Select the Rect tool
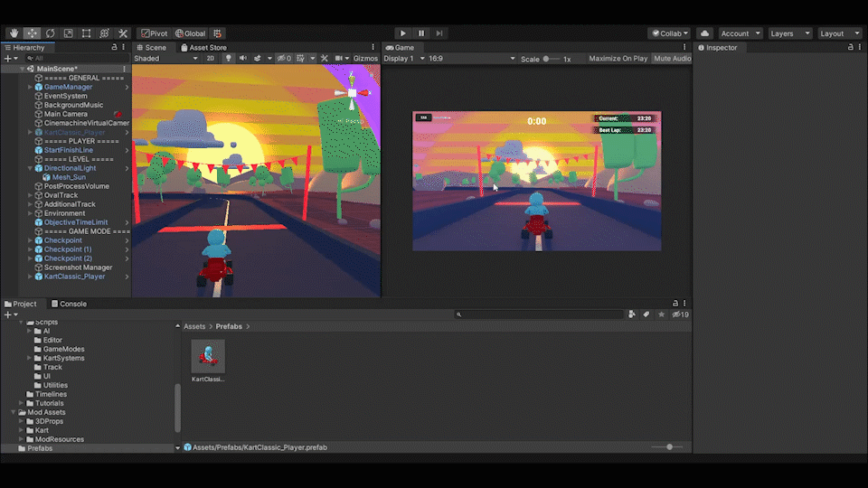Image resolution: width=868 pixels, height=488 pixels. (87, 33)
